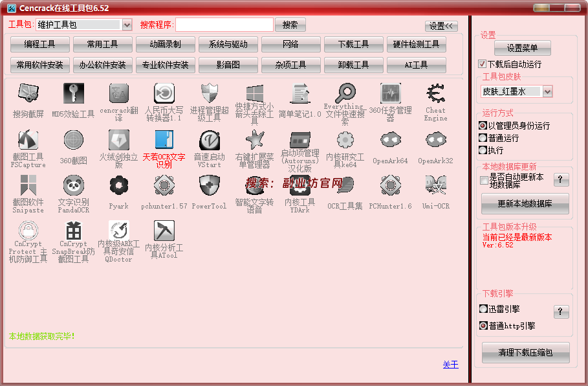Launch the Cheat Engine icon
This screenshot has height=386, width=588.
436,93
